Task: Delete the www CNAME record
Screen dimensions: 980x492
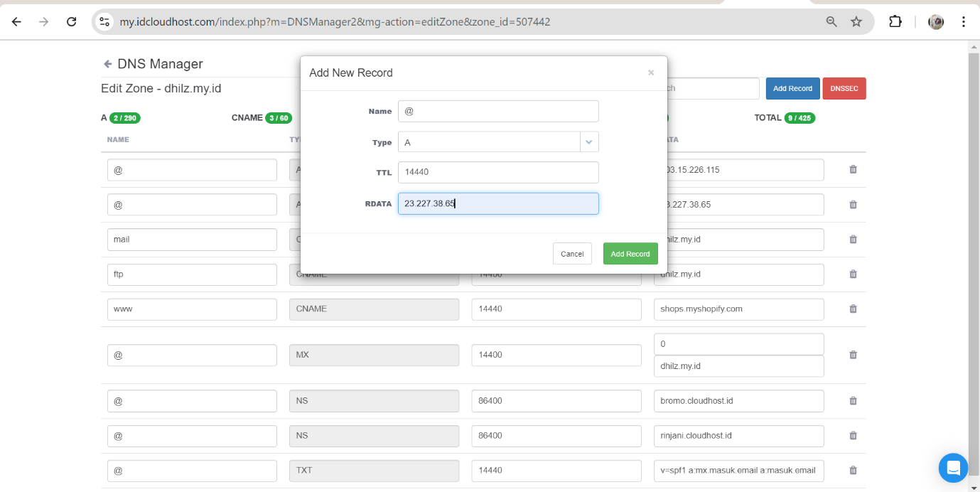Action: 854,309
